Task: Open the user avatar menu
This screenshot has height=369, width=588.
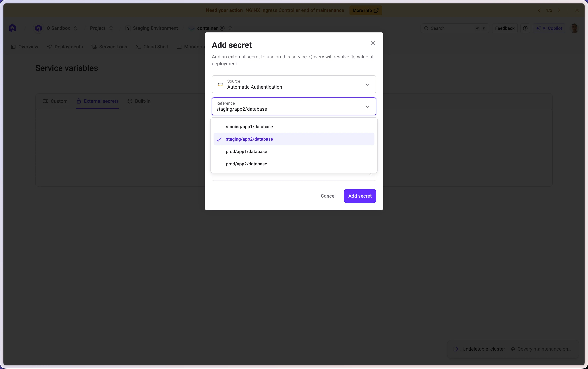Action: pyautogui.click(x=574, y=28)
